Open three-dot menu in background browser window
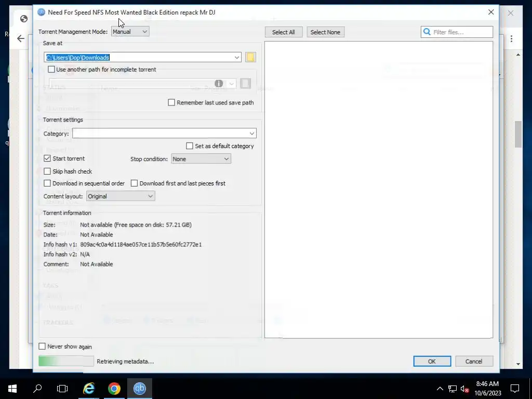This screenshot has width=532, height=399. click(x=511, y=38)
